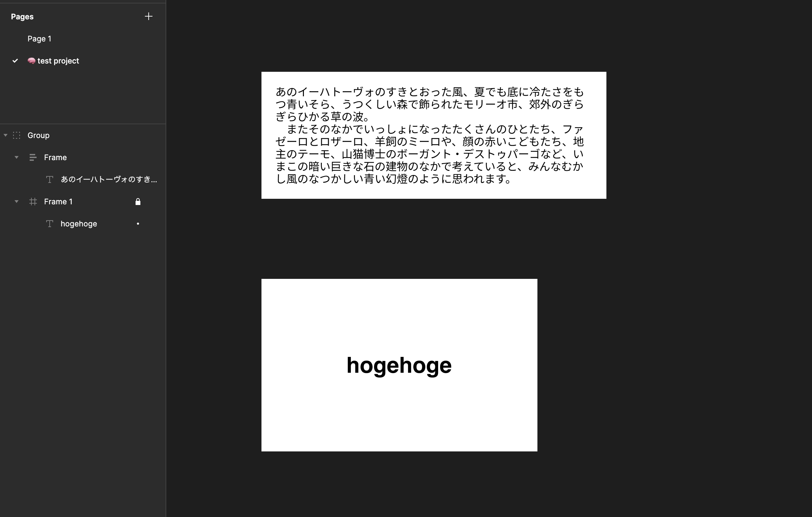The width and height of the screenshot is (812, 517).
Task: Collapse the Group layer arrow
Action: (6, 135)
